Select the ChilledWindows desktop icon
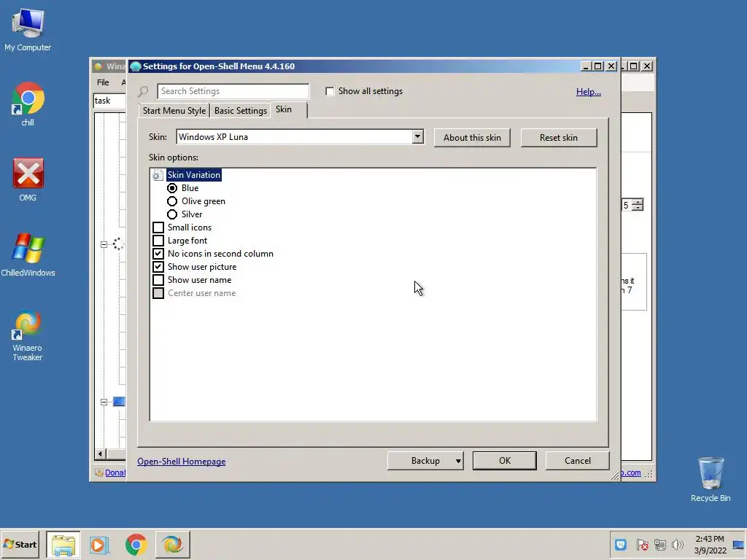 28,254
